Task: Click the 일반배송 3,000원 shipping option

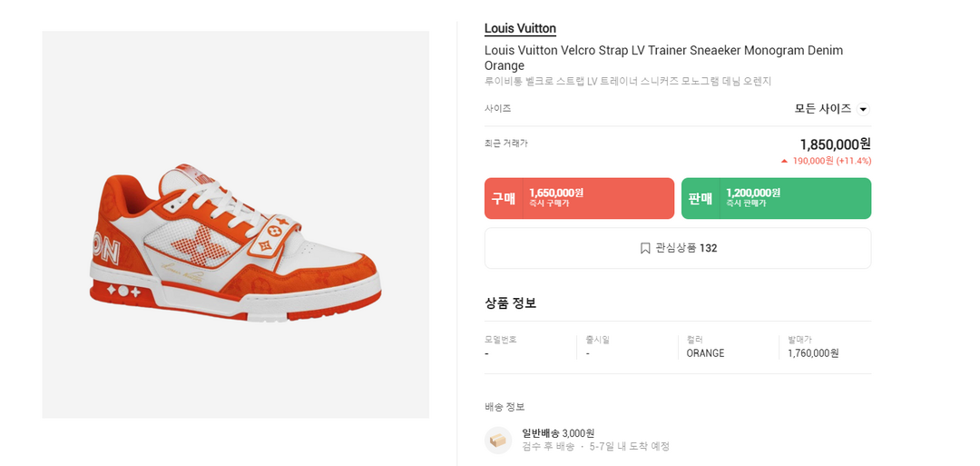Action: tap(558, 433)
